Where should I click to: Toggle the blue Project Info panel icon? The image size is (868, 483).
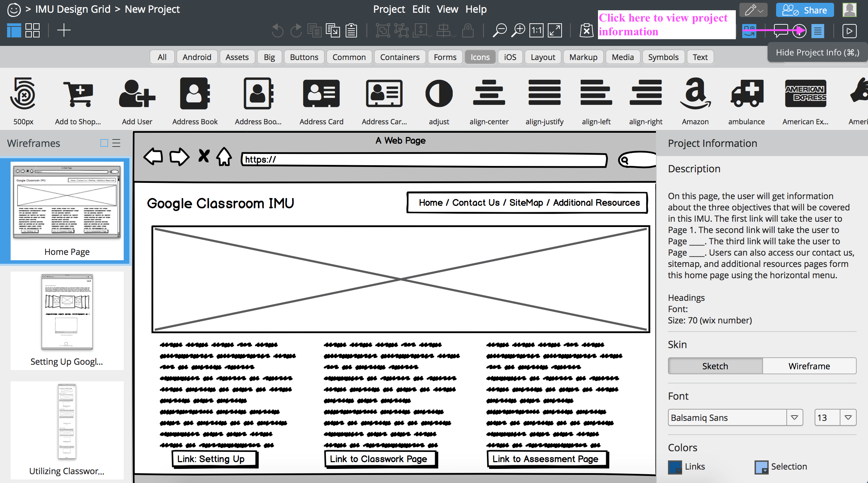818,31
